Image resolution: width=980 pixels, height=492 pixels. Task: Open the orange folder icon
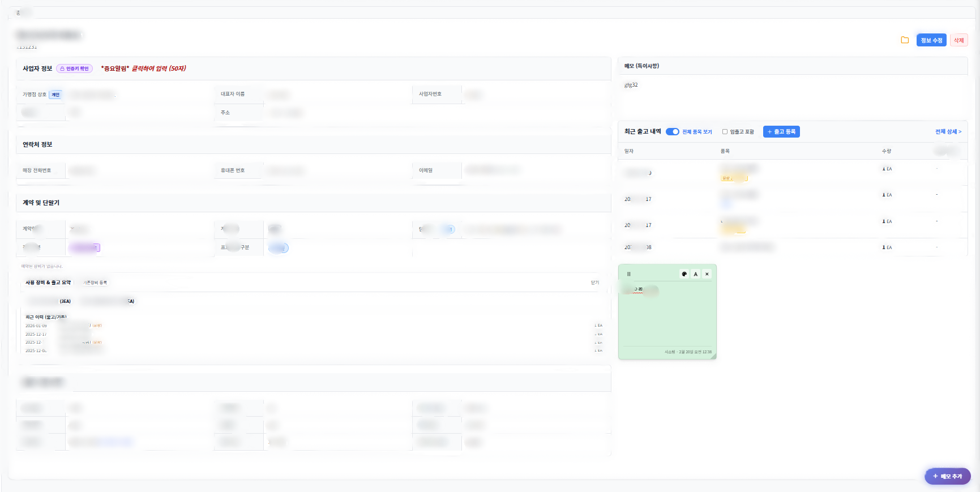click(905, 40)
